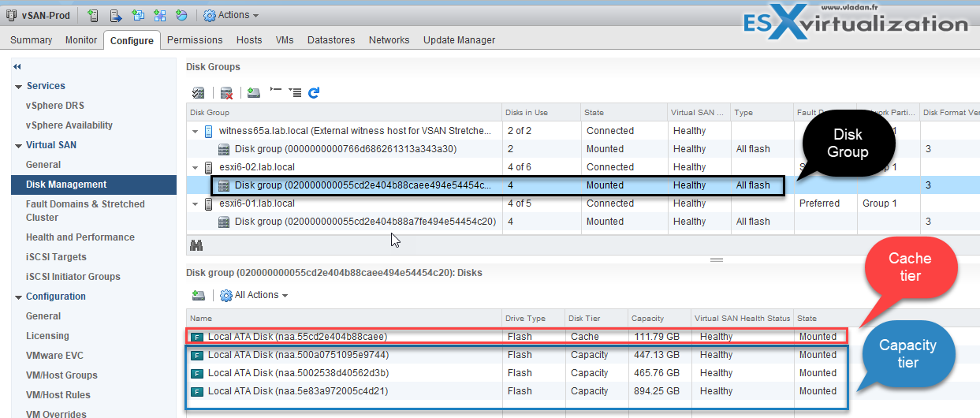
Task: Click the All Actions gear icon
Action: point(227,295)
